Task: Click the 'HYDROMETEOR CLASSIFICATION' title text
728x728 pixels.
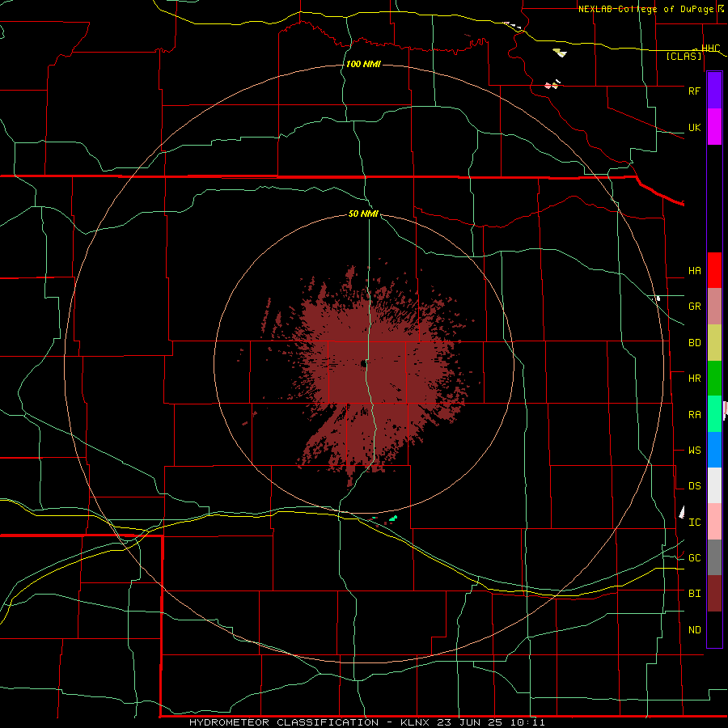Action: pyautogui.click(x=284, y=722)
